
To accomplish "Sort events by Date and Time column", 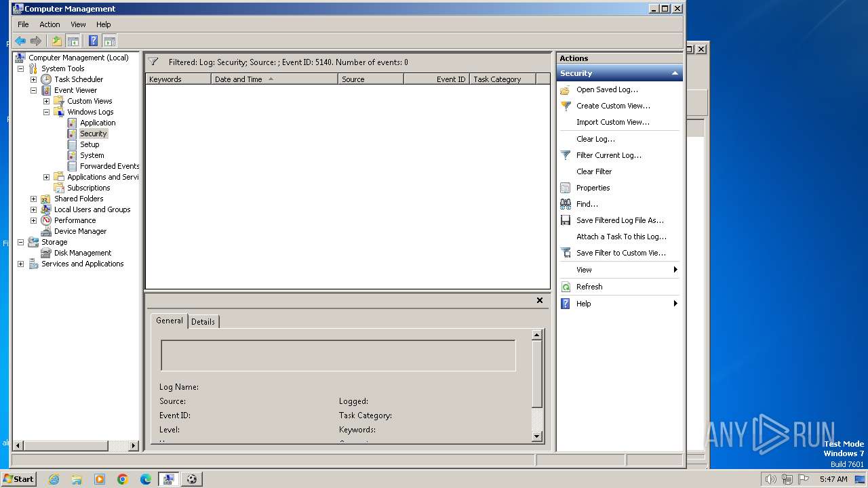I will point(274,79).
